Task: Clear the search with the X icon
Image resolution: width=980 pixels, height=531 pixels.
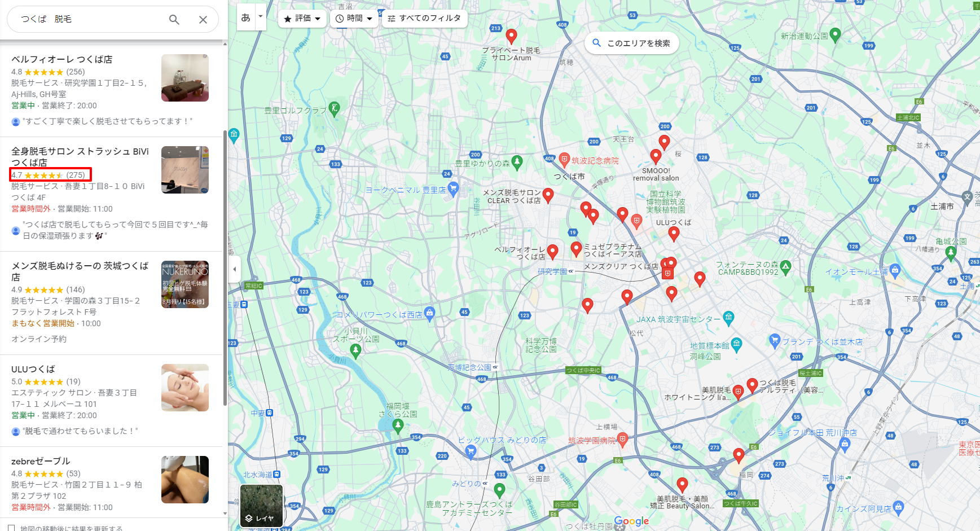Action: 203,20
